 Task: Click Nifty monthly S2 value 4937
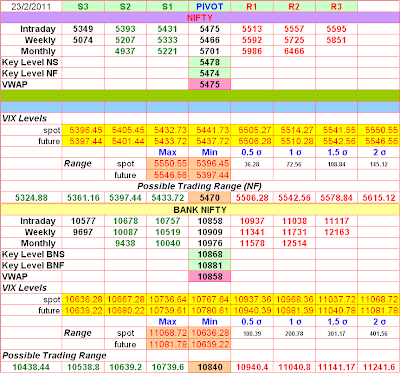click(x=125, y=51)
